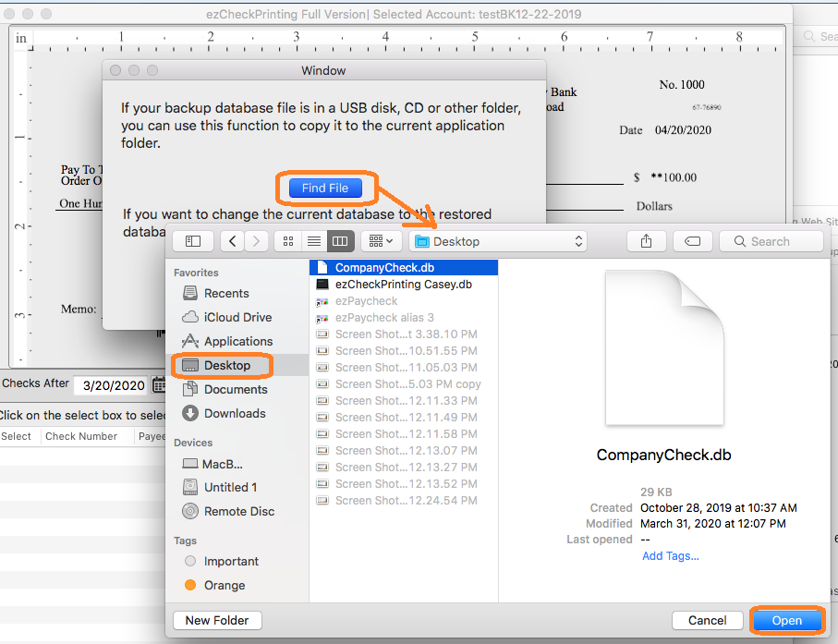Go back with the left chevron
The image size is (838, 644).
click(232, 241)
